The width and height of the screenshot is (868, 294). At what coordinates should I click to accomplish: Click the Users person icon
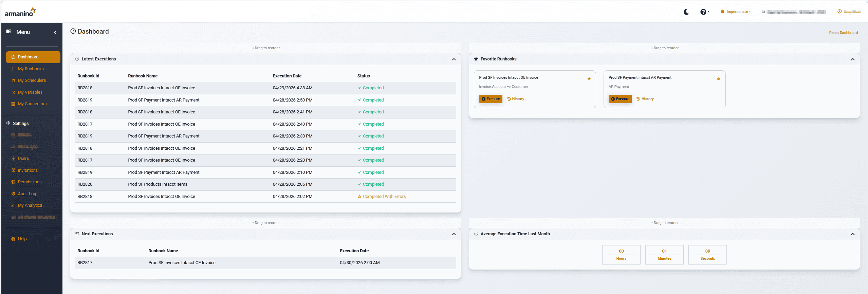13,159
